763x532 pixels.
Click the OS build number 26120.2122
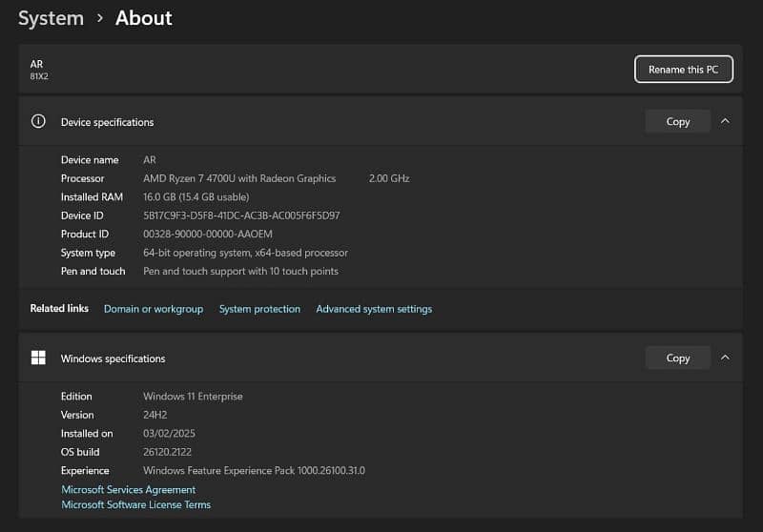(169, 452)
